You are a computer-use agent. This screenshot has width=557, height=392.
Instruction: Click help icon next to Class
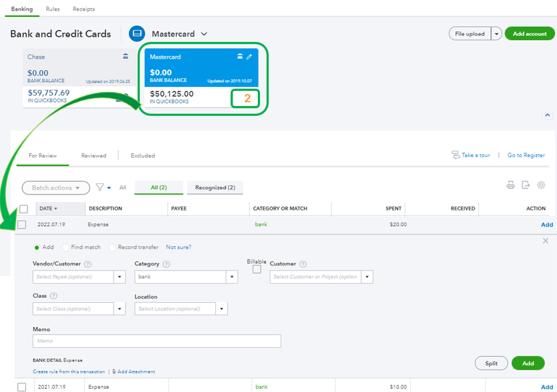pos(54,296)
